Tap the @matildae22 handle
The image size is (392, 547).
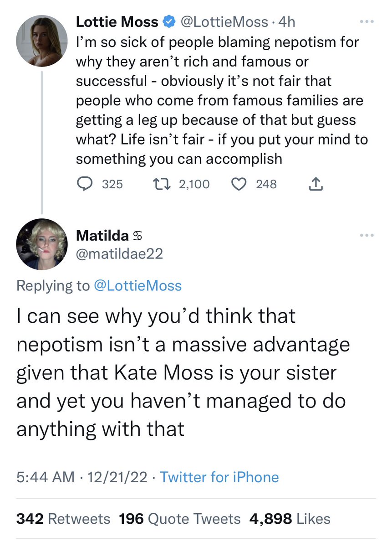[119, 254]
